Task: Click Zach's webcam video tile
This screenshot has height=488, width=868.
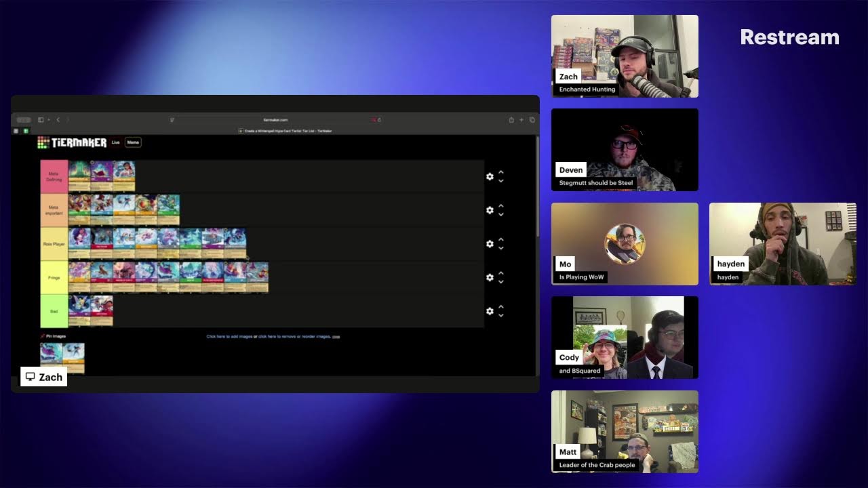Action: pyautogui.click(x=625, y=56)
